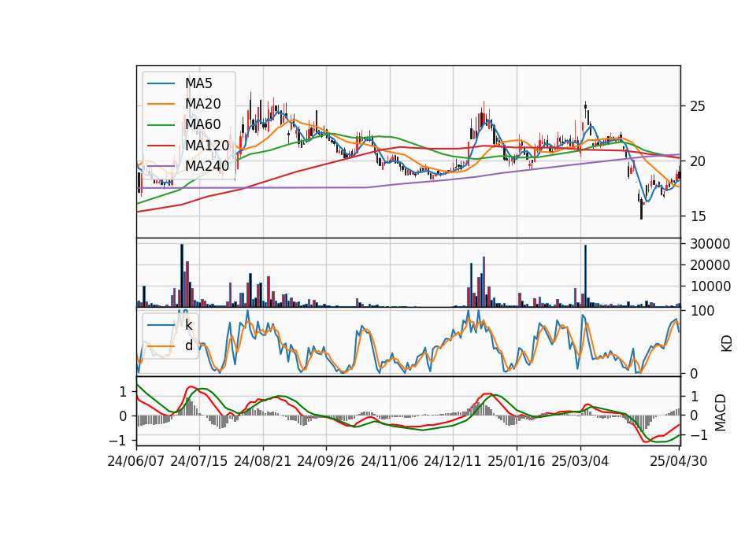Click the purple MA240 legend line sample
This screenshot has height=543, width=756.
point(161,166)
